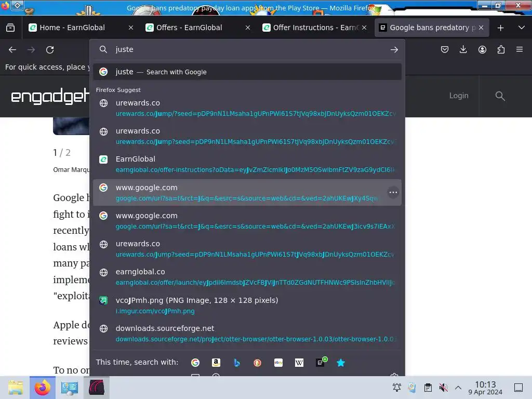This screenshot has width=532, height=399.
Task: Open EarnGlobal offer-instructions suggestion
Action: point(247,164)
